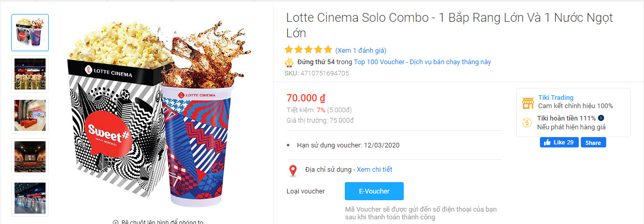Viewport: 644px width, 224px height.
Task: Select the last cinema lobby thumbnail
Action: click(30, 198)
